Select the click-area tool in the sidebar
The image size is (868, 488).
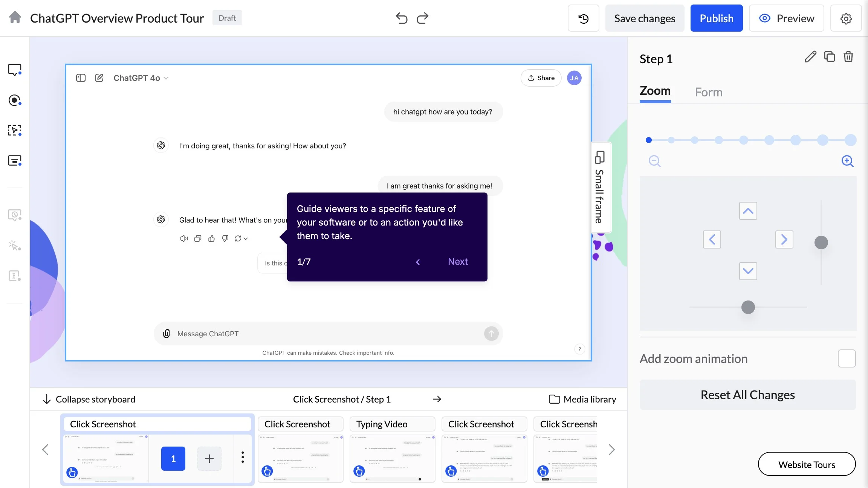(15, 130)
